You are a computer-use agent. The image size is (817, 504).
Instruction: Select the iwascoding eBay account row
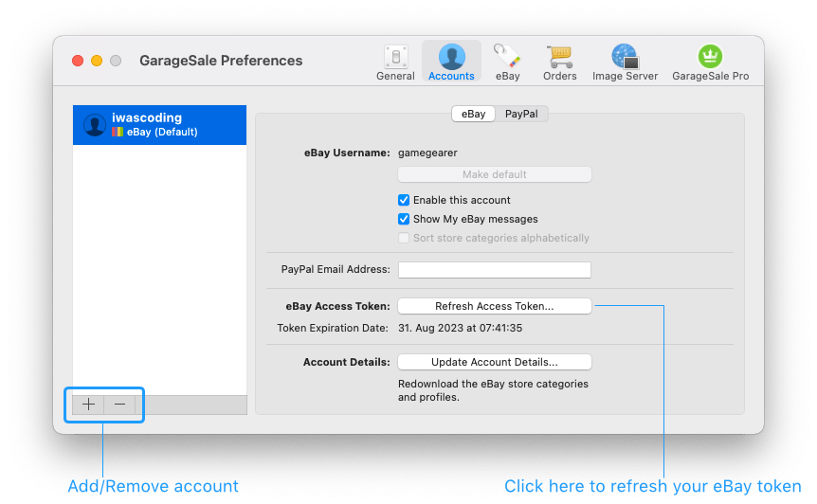[x=159, y=125]
